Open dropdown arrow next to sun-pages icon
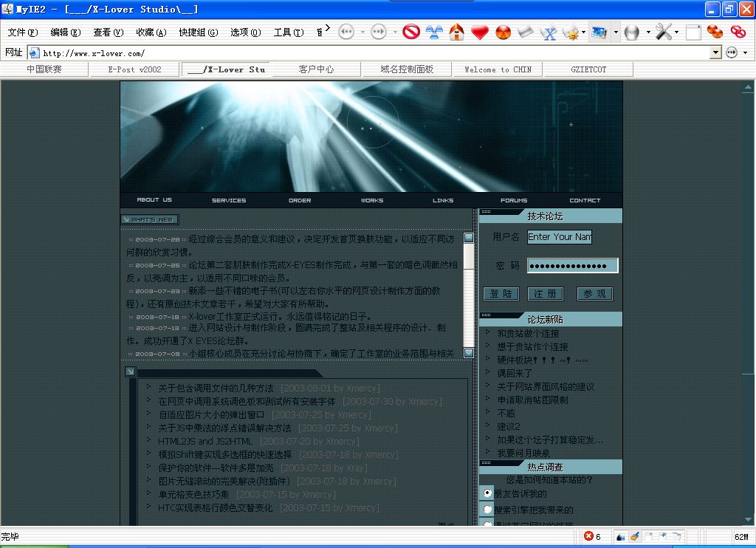 (x=583, y=32)
